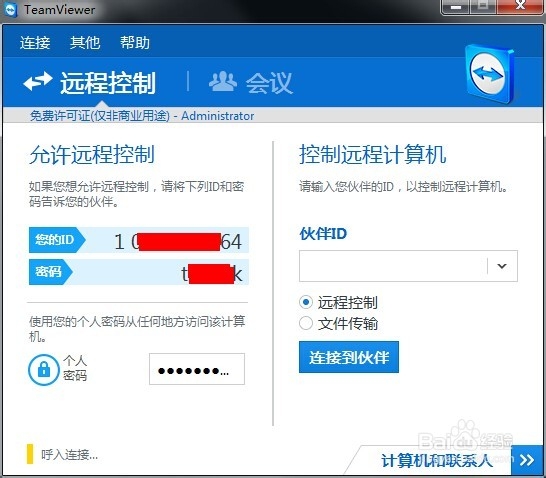Click the 个人密码 label
Image resolution: width=546 pixels, height=478 pixels.
click(75, 368)
